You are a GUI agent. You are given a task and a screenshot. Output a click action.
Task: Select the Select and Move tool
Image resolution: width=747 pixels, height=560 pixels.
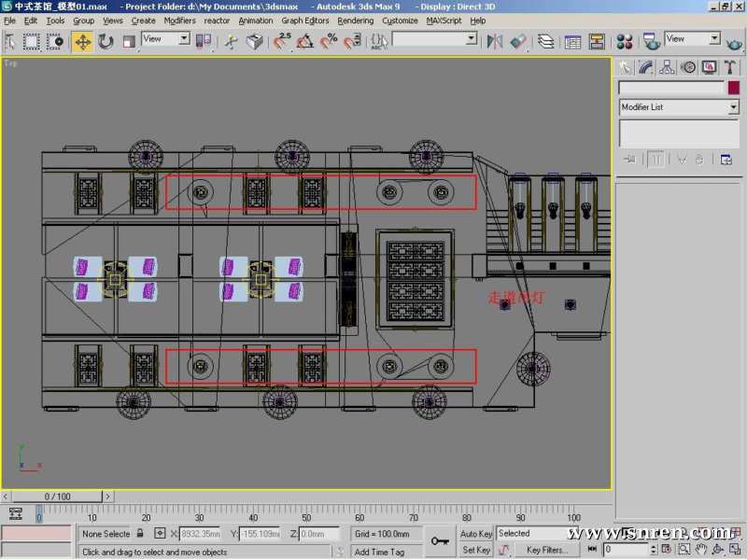(x=82, y=42)
